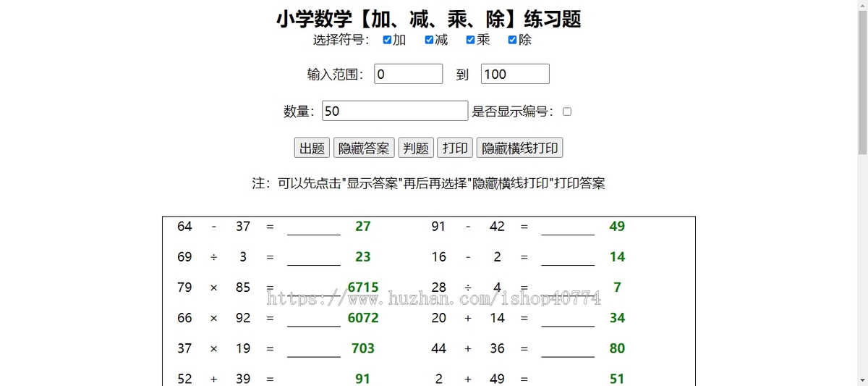Click the answer blank for 20 + 14
The width and height of the screenshot is (868, 386).
(568, 318)
